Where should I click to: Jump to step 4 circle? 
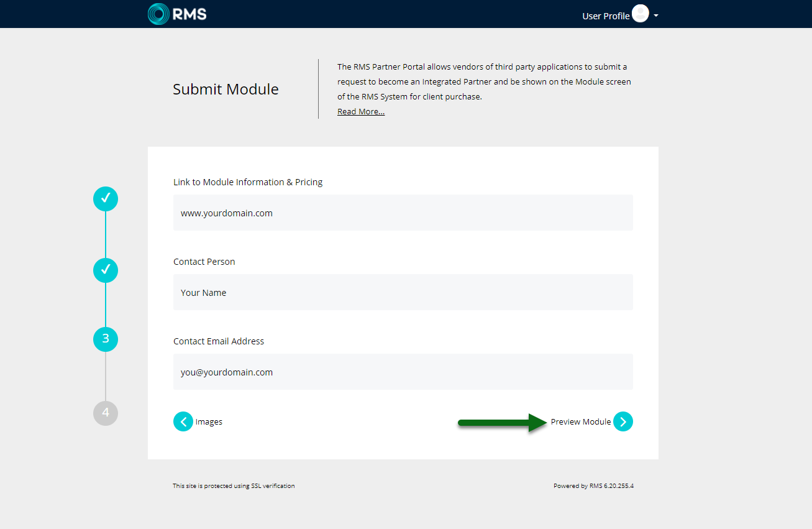[x=106, y=413]
